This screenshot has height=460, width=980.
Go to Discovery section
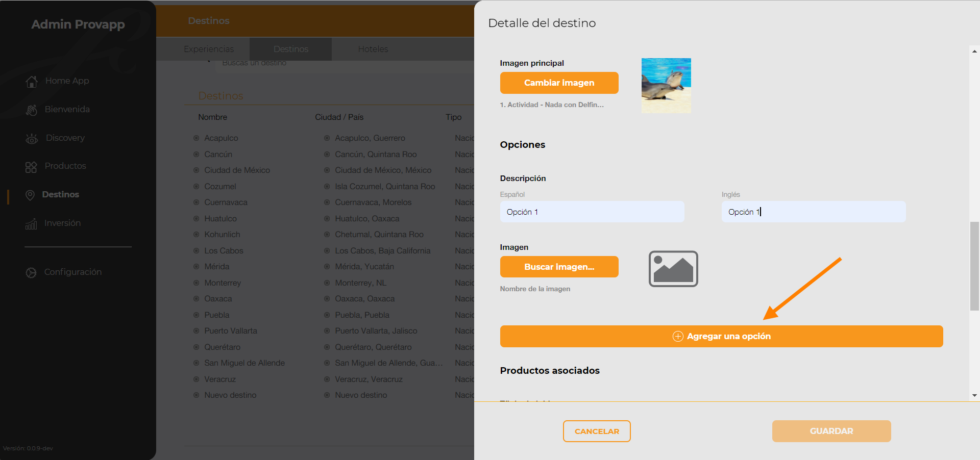click(65, 138)
